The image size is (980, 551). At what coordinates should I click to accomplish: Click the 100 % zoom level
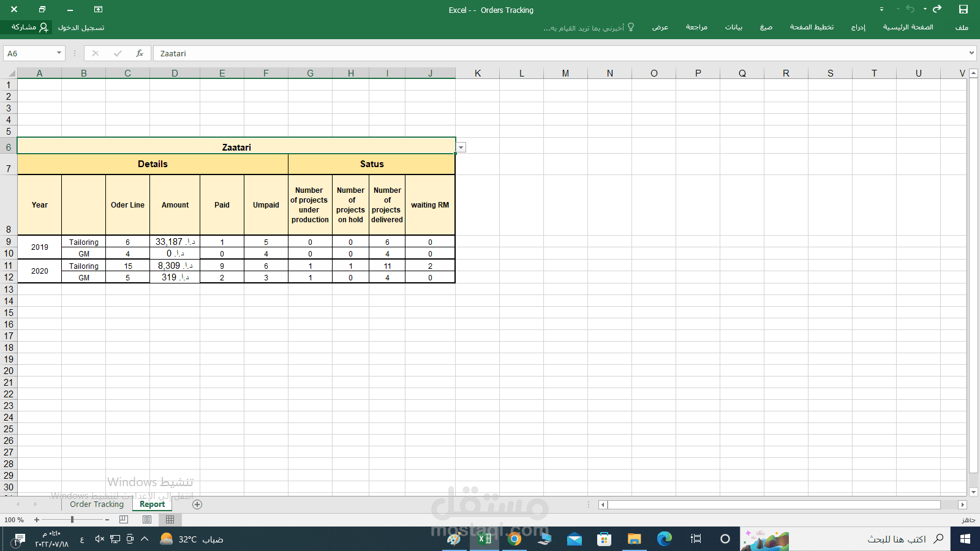pyautogui.click(x=13, y=520)
